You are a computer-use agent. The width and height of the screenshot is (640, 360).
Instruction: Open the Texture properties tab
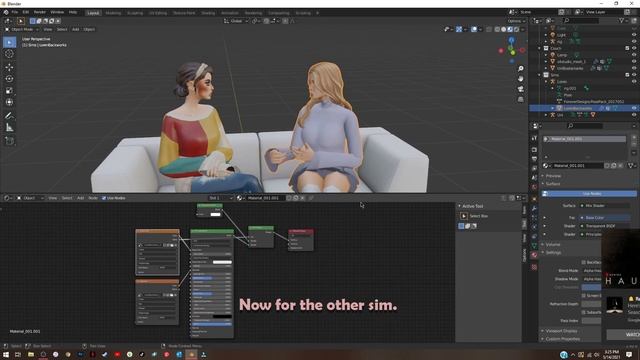[534, 267]
